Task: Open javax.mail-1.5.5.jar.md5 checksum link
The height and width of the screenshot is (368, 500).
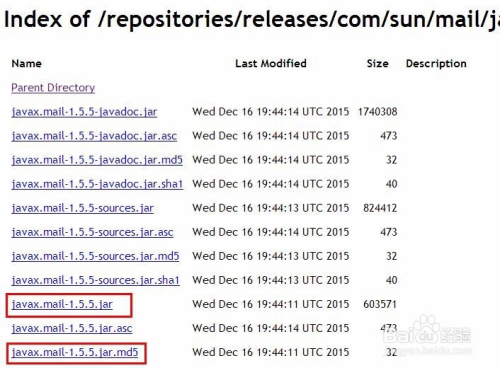Action: (75, 353)
